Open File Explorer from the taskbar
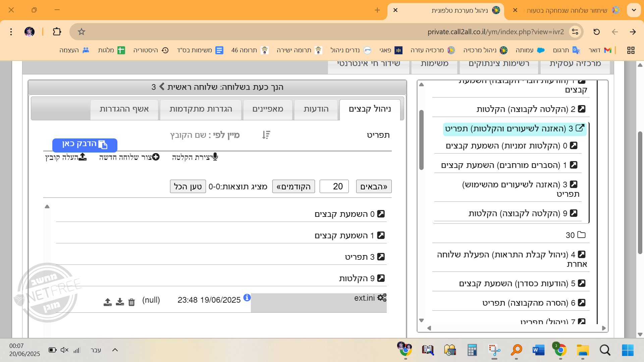This screenshot has height=362, width=644. (583, 350)
